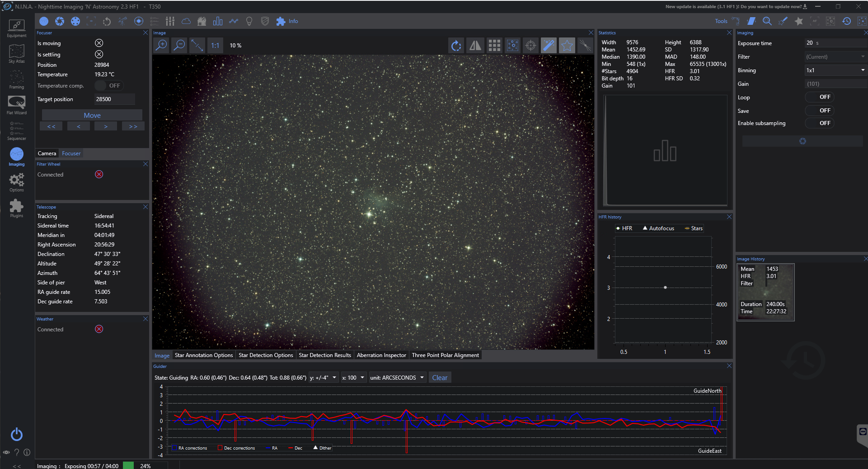Viewport: 868px width, 469px height.
Task: Clear the guider graph
Action: (439, 378)
